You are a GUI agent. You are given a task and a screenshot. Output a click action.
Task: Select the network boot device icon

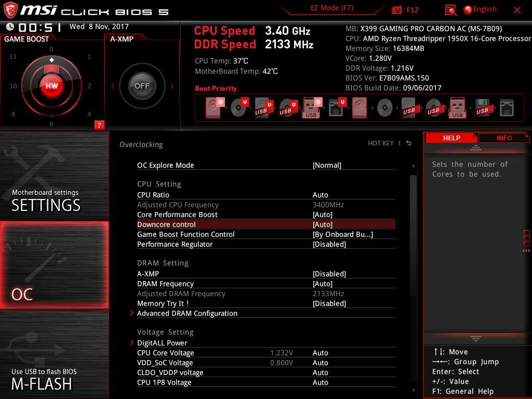(x=507, y=108)
